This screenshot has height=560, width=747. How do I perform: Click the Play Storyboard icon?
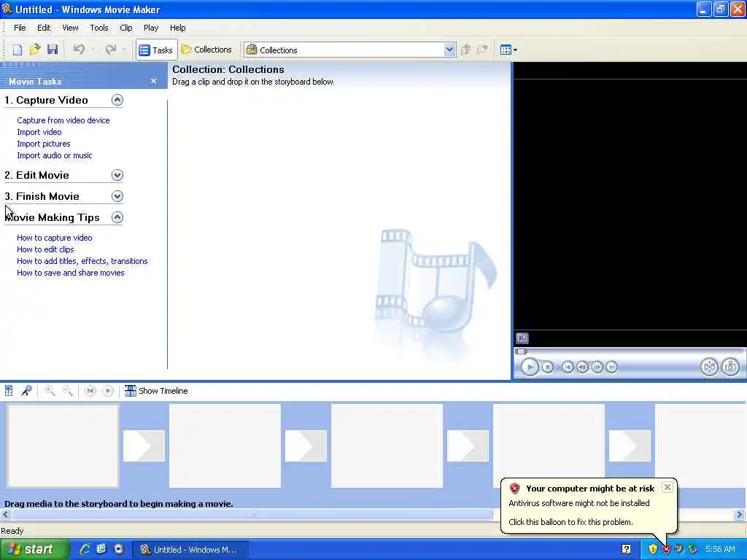tap(108, 391)
